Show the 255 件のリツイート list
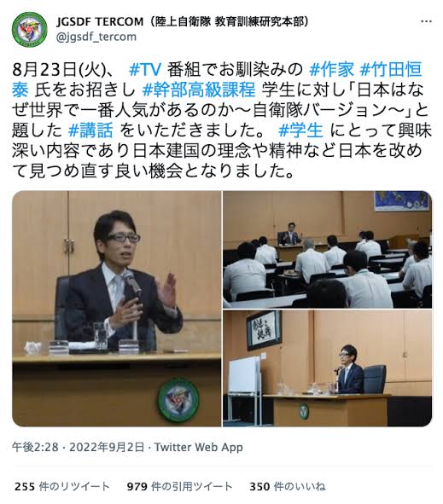This screenshot has width=443, height=504. pos(61,486)
